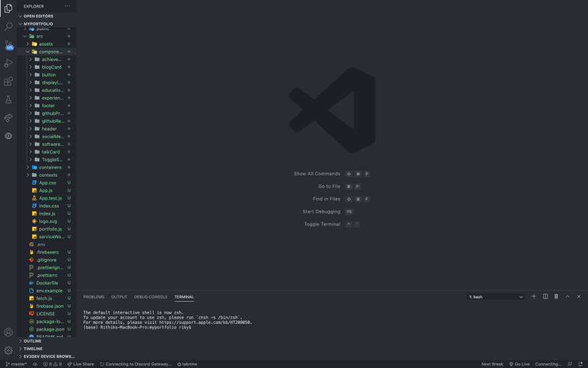The height and width of the screenshot is (368, 588).
Task: Open index.js file
Action: (x=47, y=213)
